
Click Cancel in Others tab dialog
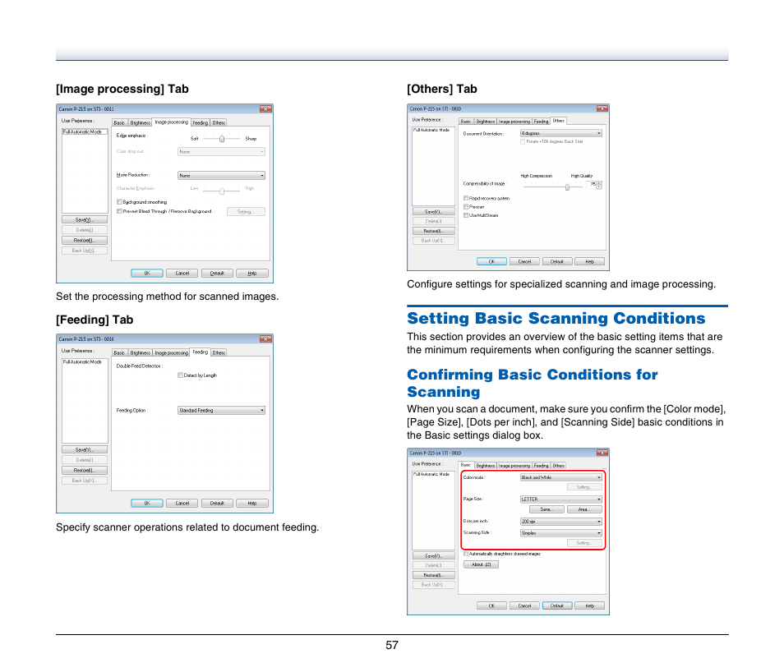[x=524, y=261]
